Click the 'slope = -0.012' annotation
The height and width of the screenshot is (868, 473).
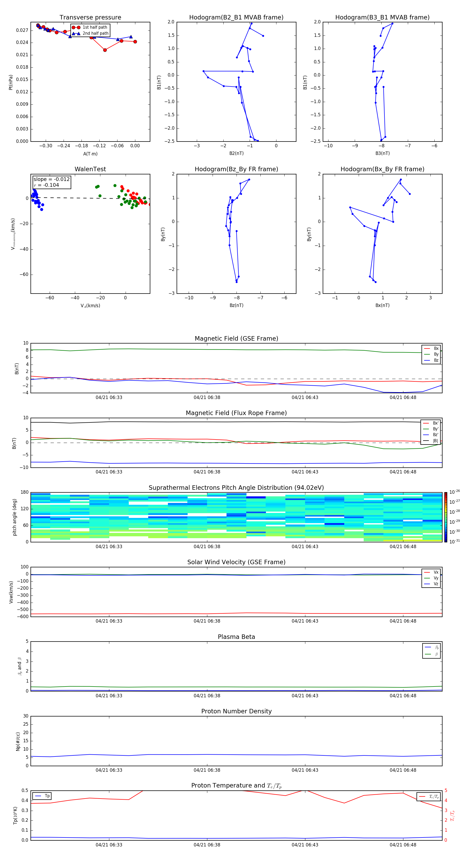coord(52,179)
